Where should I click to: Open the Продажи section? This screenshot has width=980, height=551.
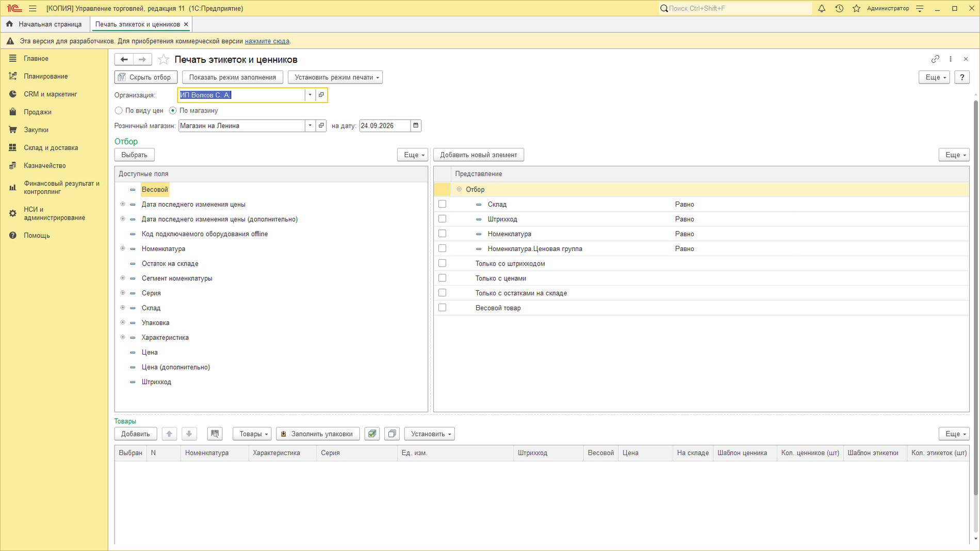(x=38, y=112)
